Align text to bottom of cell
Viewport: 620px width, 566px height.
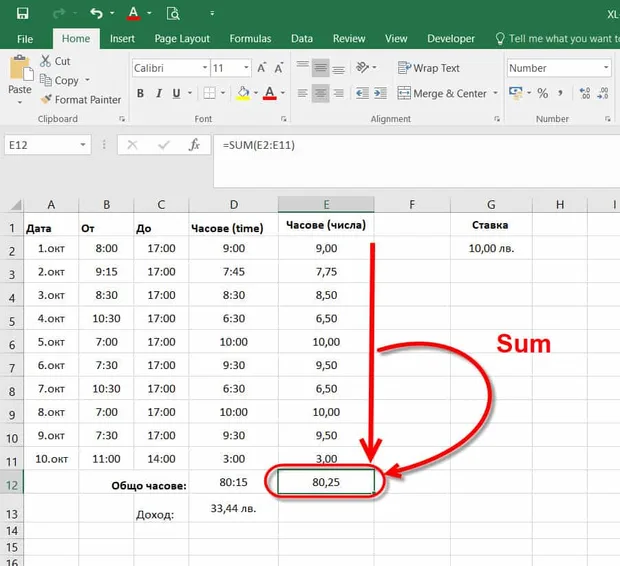(x=338, y=70)
